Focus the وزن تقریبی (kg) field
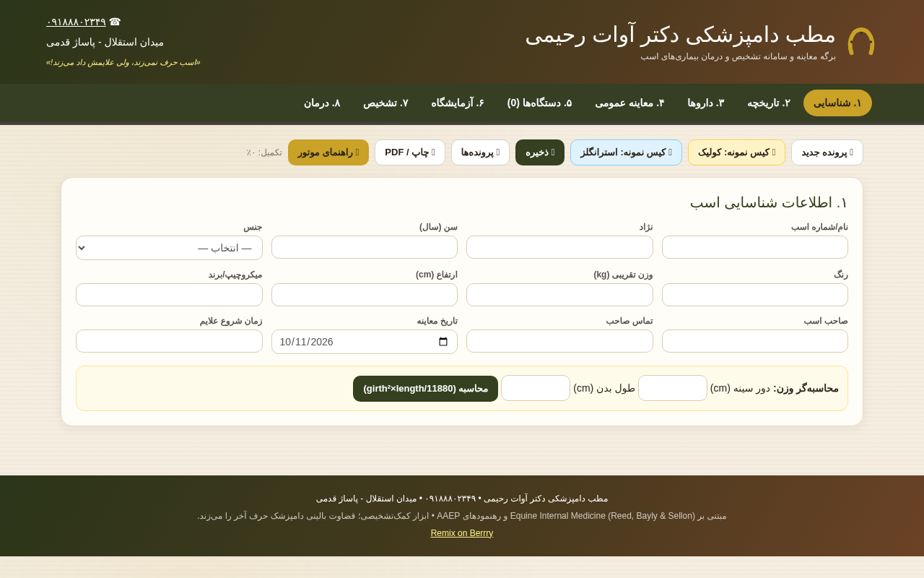The image size is (924, 578). pos(559,295)
